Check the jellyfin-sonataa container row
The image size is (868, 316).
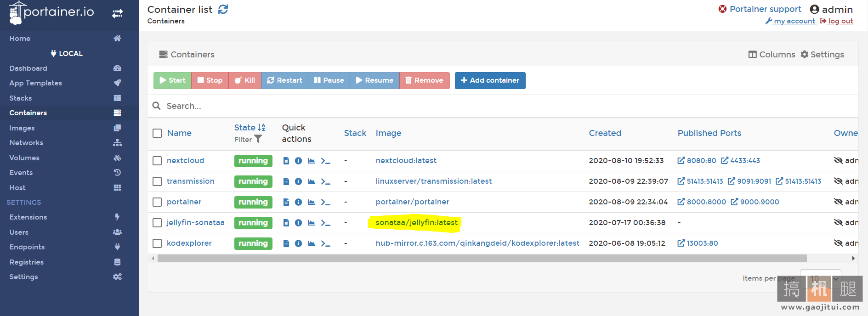coord(157,223)
